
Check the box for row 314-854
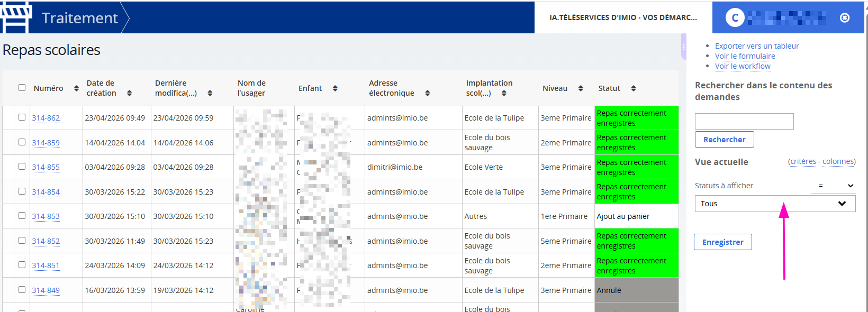(22, 191)
